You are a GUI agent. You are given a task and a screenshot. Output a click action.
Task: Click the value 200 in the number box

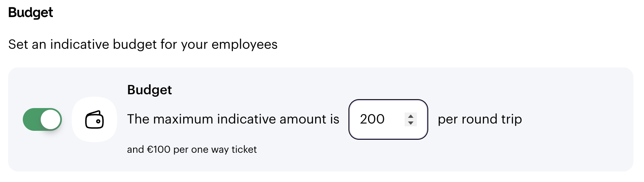(x=372, y=119)
